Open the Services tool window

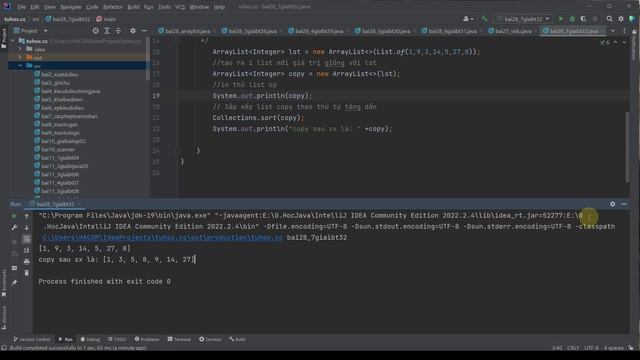pos(210,339)
